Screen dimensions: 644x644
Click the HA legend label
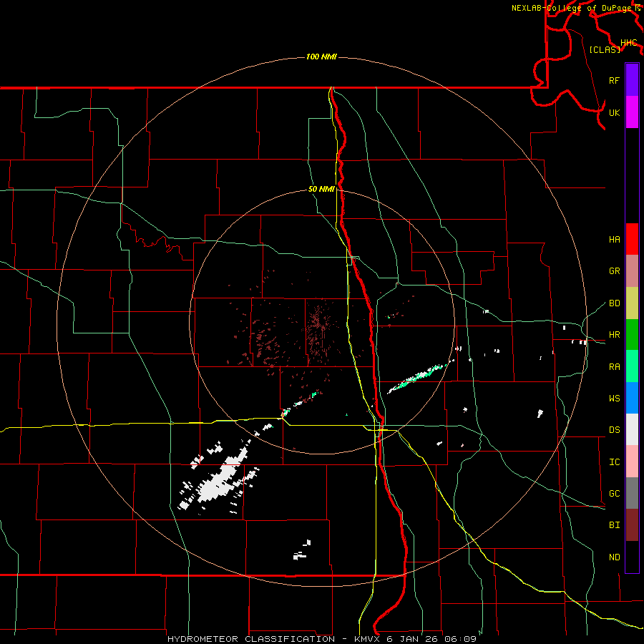614,239
